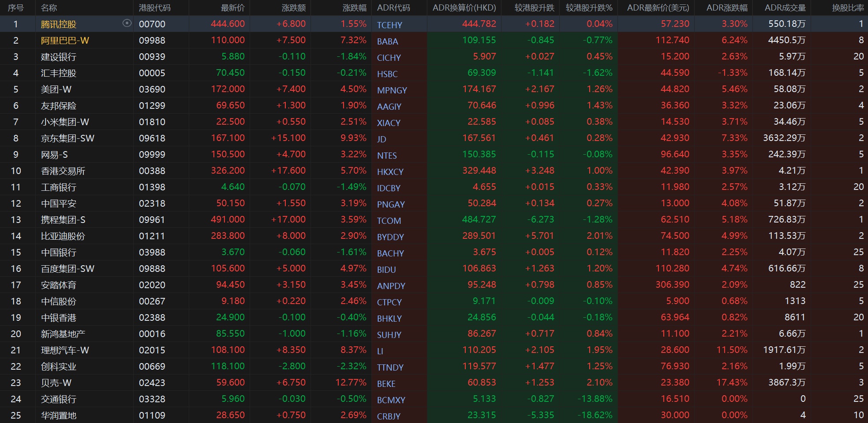
Task: Click the 名称 column header
Action: click(x=49, y=8)
